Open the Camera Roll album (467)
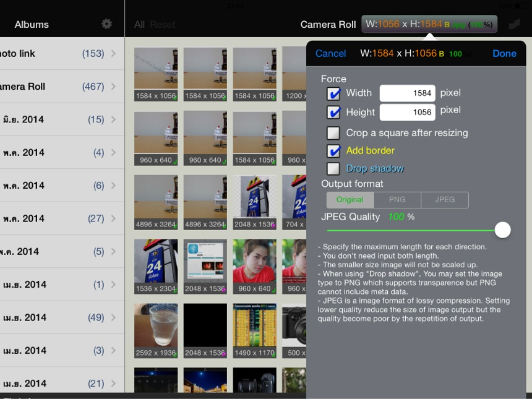The image size is (532, 399). 62,87
